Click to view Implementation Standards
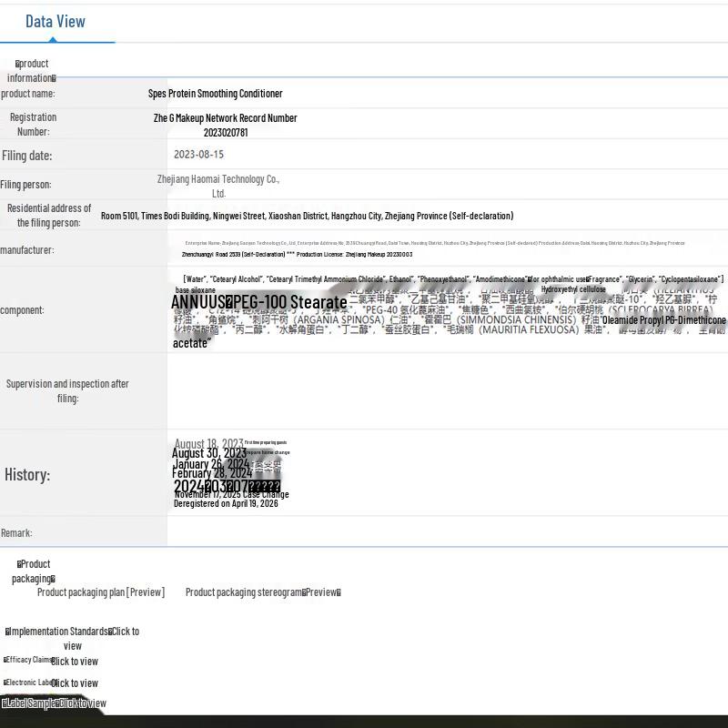 pyautogui.click(x=73, y=639)
